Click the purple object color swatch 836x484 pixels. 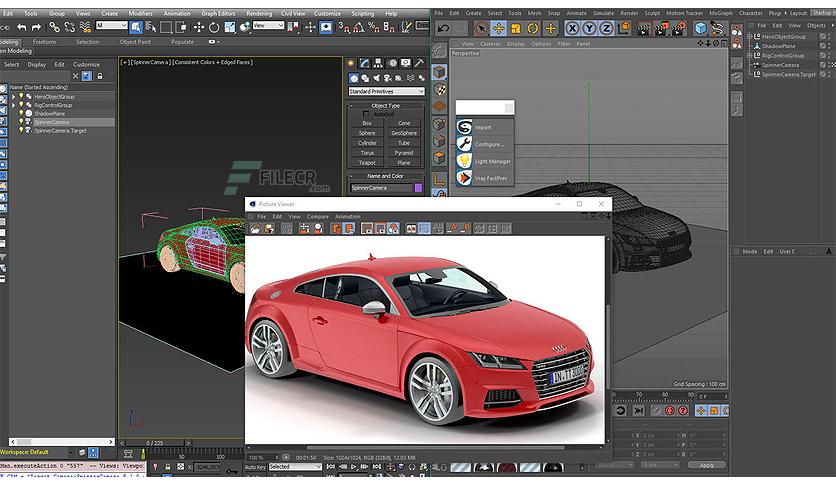[419, 188]
